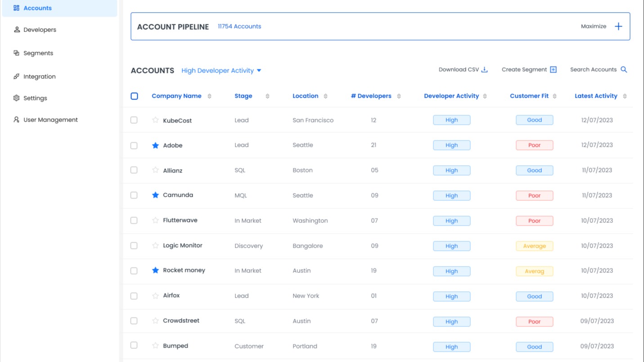
Task: Open Settings via the gear icon
Action: [x=16, y=98]
